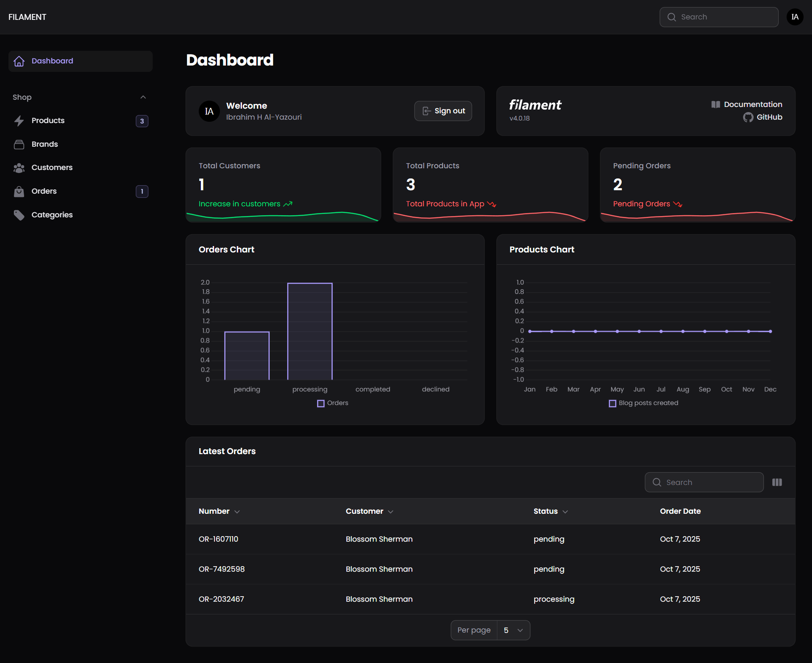Screen dimensions: 812x663
Task: Click the pending bar in Orders Chart
Action: click(x=247, y=356)
